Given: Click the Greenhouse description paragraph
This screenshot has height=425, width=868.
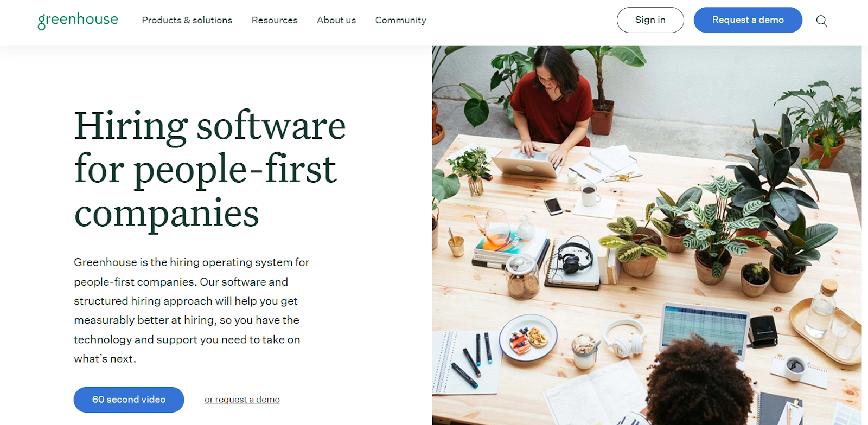Looking at the screenshot, I should [192, 311].
